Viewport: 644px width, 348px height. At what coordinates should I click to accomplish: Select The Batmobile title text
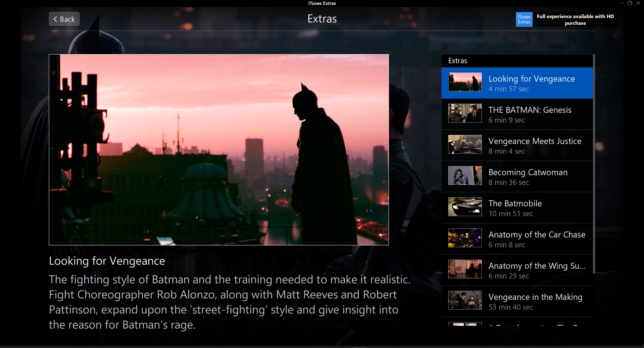tap(515, 203)
